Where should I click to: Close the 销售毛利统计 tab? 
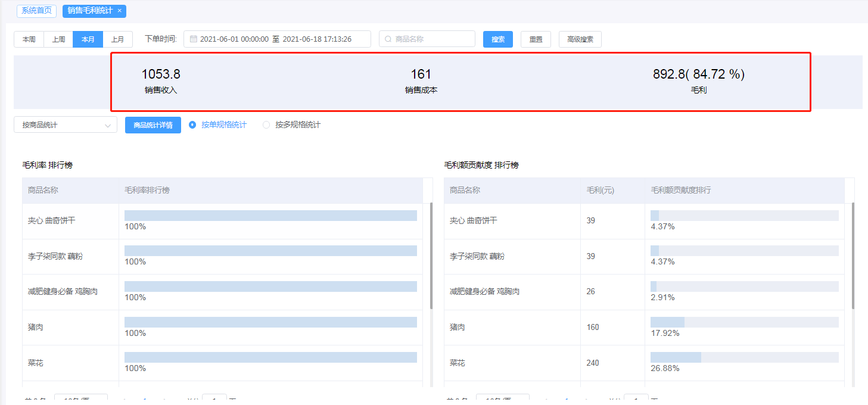click(120, 11)
